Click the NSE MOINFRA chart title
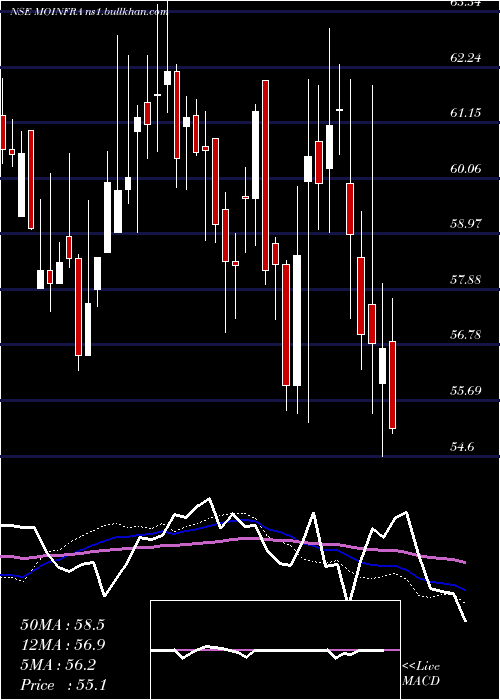Image resolution: width=500 pixels, height=700 pixels. point(89,12)
